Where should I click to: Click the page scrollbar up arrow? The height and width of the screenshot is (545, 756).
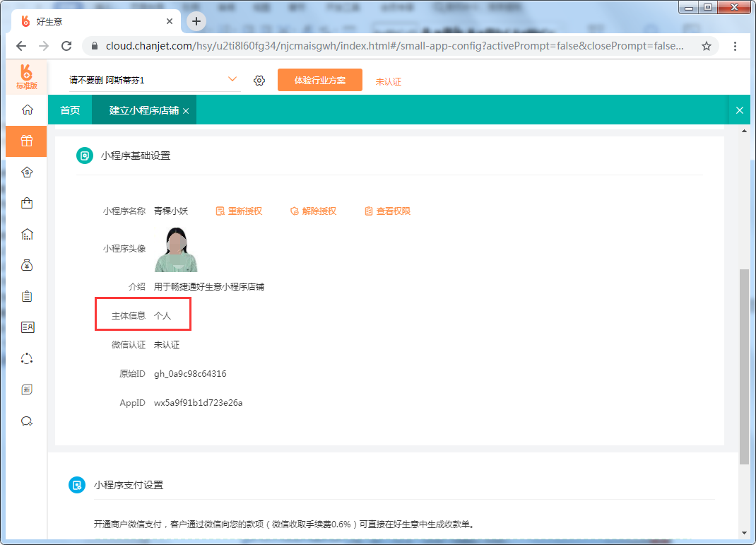coord(745,131)
